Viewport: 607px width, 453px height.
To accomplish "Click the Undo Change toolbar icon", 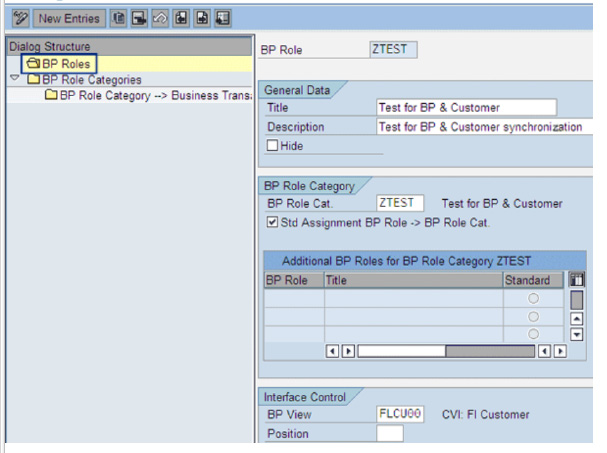I will point(160,18).
